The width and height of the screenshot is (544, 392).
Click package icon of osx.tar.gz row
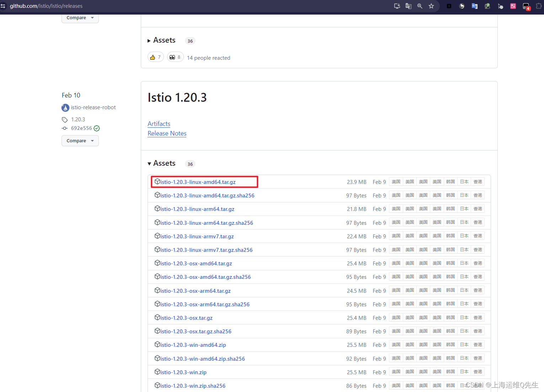click(158, 318)
